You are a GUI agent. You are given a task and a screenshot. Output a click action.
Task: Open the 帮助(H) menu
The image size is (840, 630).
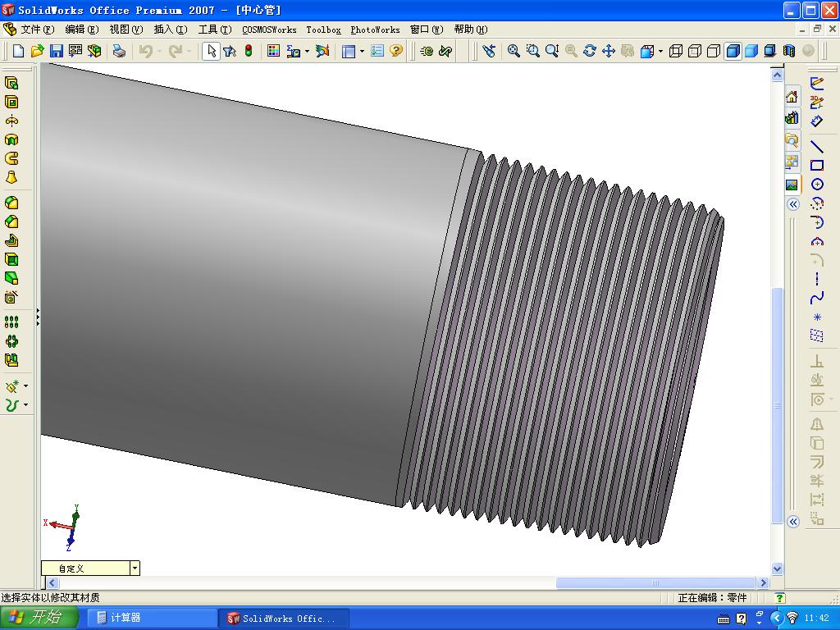tap(471, 30)
